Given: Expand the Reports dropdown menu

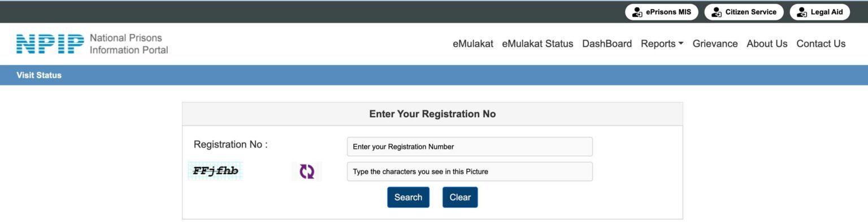Looking at the screenshot, I should [x=662, y=44].
